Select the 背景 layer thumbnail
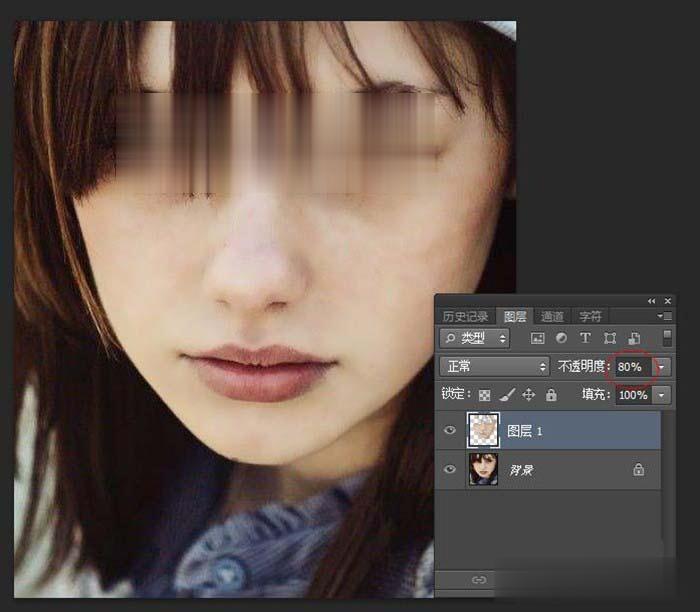The image size is (700, 612). coord(484,469)
